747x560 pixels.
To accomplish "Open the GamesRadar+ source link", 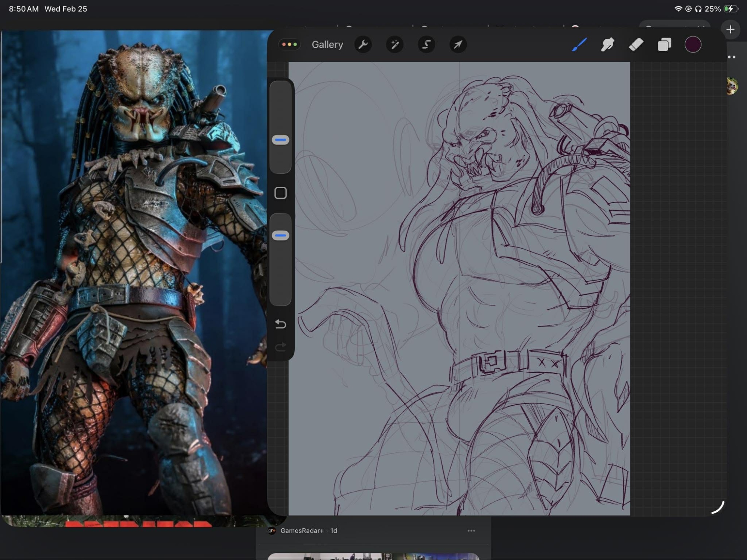I will click(x=302, y=530).
